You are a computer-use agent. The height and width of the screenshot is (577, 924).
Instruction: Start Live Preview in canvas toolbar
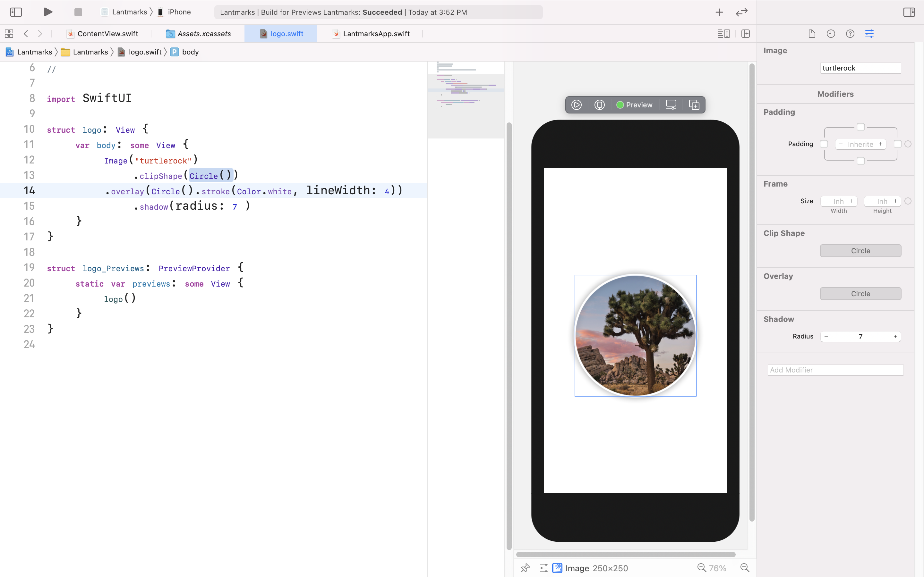point(576,105)
